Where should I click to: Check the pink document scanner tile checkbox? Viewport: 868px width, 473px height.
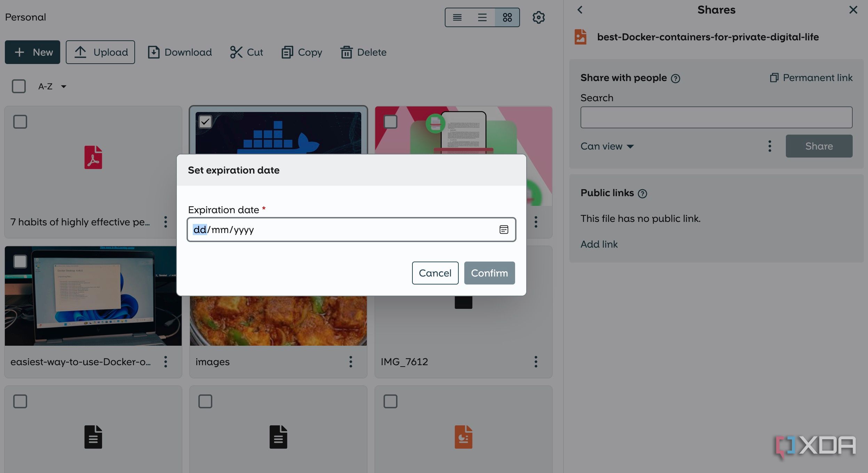point(390,122)
